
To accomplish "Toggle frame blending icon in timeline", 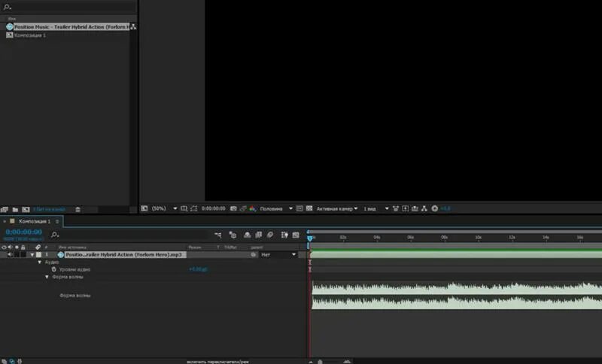I will (258, 235).
